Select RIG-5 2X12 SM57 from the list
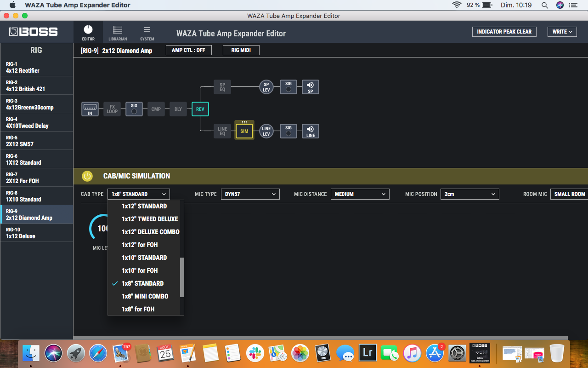 [x=37, y=140]
